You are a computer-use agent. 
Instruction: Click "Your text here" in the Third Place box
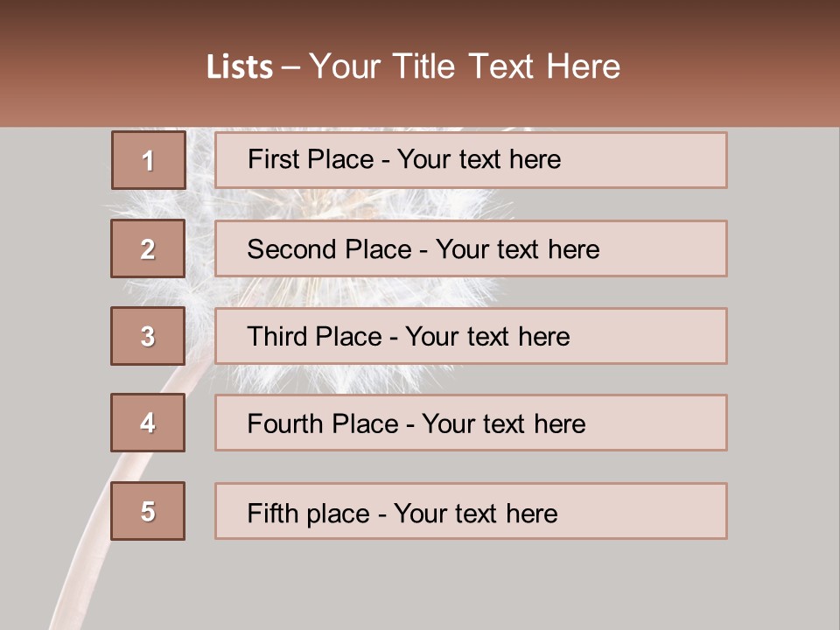click(488, 337)
